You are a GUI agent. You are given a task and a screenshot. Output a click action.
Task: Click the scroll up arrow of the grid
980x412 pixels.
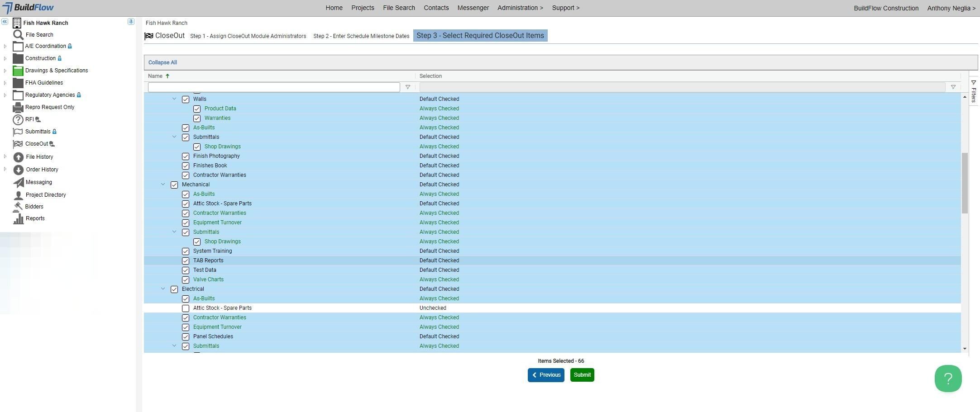(965, 97)
